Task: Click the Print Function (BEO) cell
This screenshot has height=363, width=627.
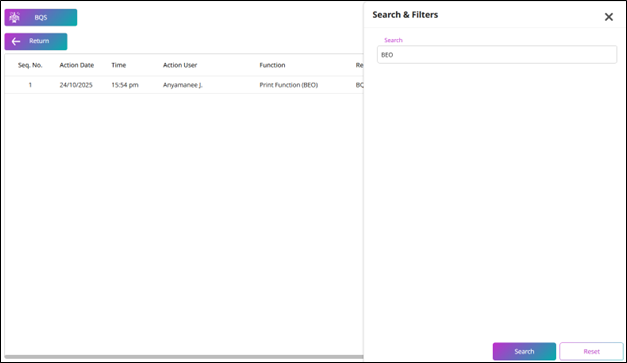Action: pyautogui.click(x=289, y=85)
